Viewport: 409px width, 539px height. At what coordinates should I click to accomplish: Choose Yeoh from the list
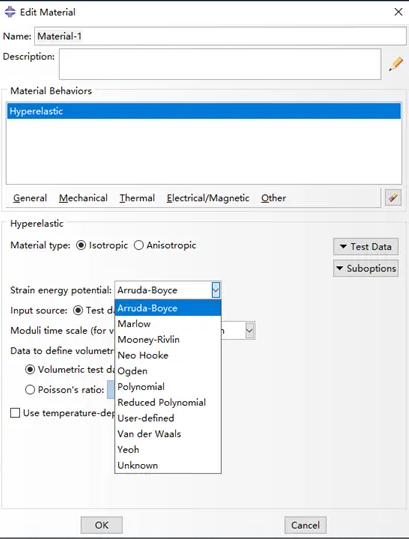168,450
